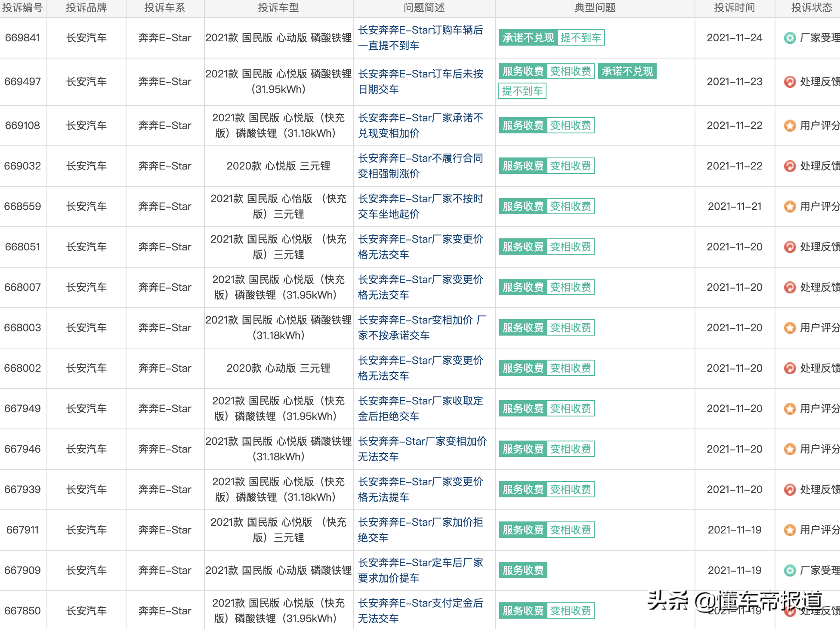Click the orange rating icon in row 668003

tap(790, 328)
